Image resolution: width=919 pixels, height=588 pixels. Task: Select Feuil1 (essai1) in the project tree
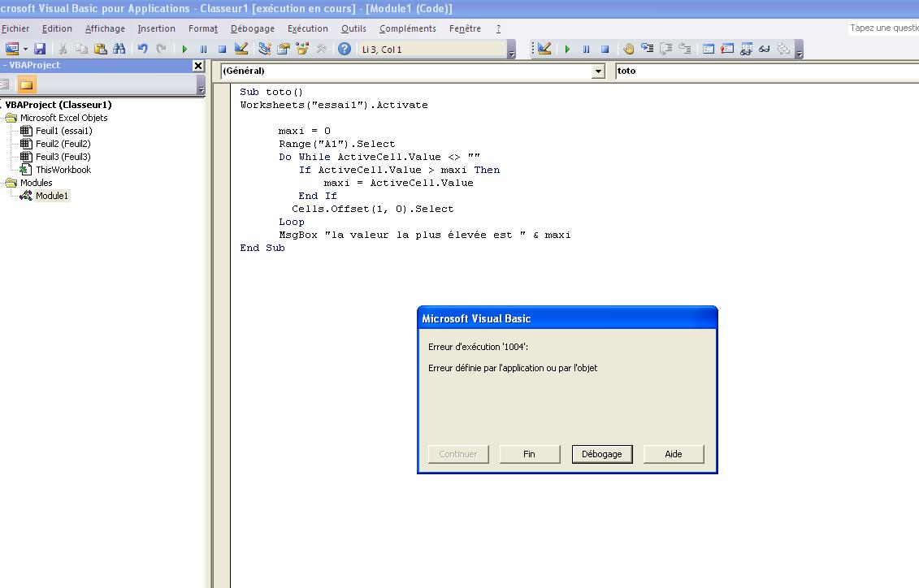(64, 131)
